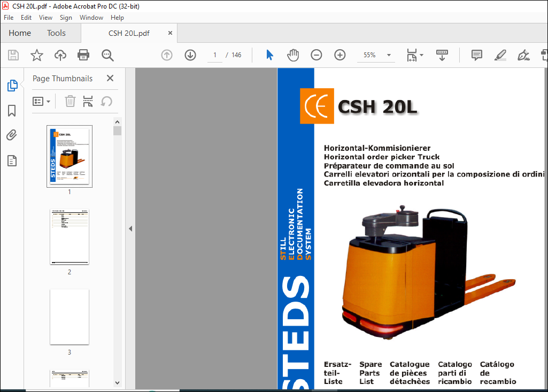Viewport: 548px width, 392px height.
Task: Close the Page Thumbnails panel
Action: [x=110, y=78]
